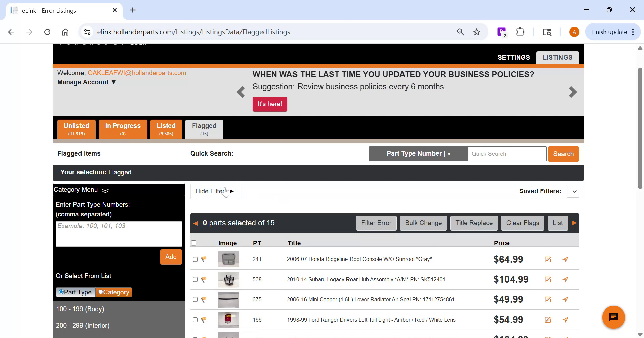This screenshot has width=644, height=338.
Task: Advance banner with right carousel arrow
Action: pos(573,92)
